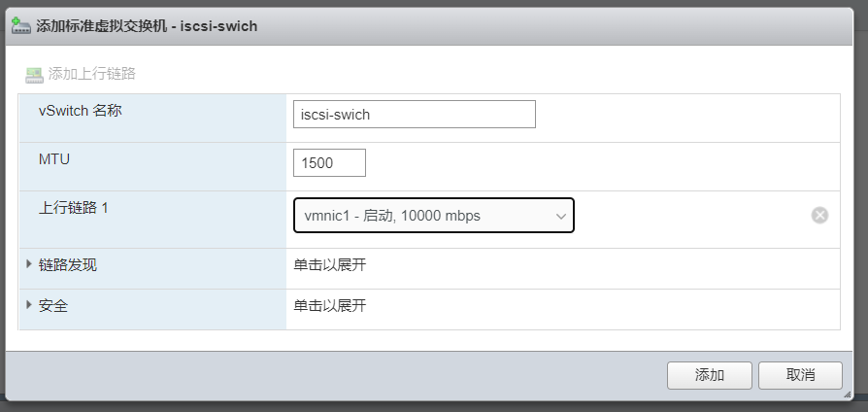The image size is (868, 412).
Task: Click the virtual switch icon in title bar
Action: [21, 25]
